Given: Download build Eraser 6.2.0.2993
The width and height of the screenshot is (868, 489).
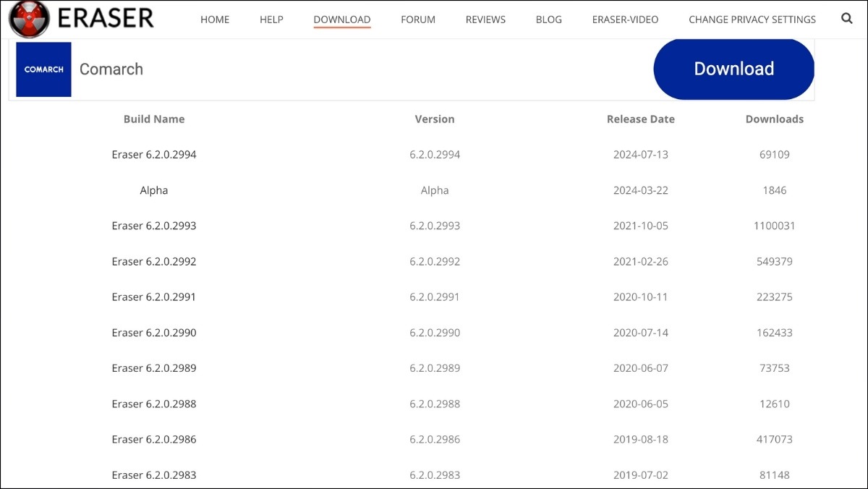Looking at the screenshot, I should coord(154,226).
